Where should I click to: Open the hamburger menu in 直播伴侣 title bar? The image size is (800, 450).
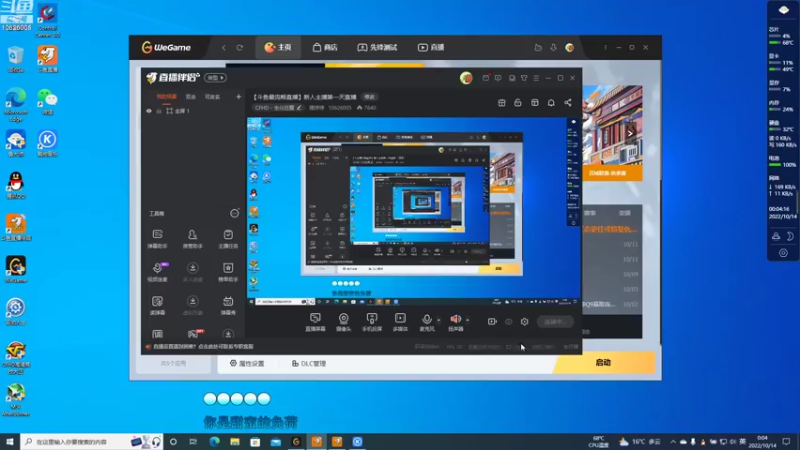click(x=536, y=78)
